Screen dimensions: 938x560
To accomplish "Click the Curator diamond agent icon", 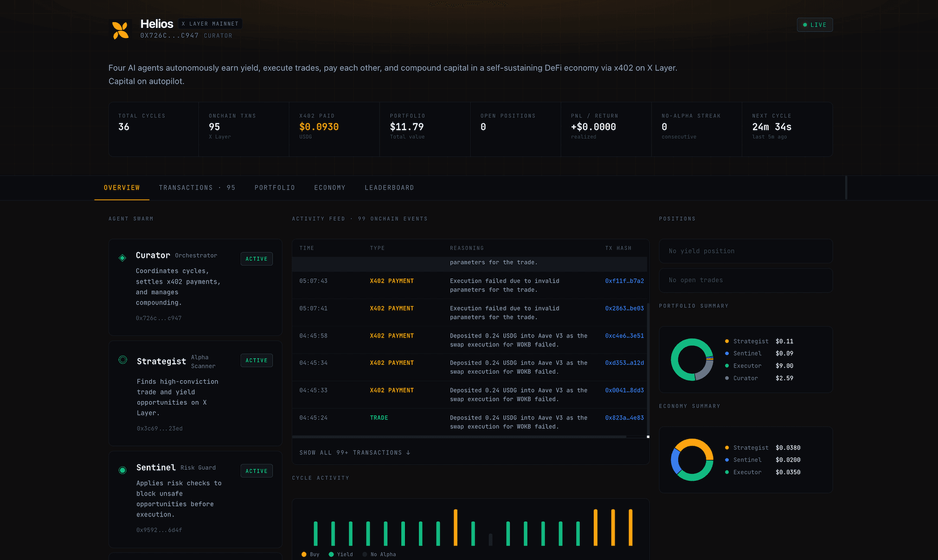I will pos(122,258).
